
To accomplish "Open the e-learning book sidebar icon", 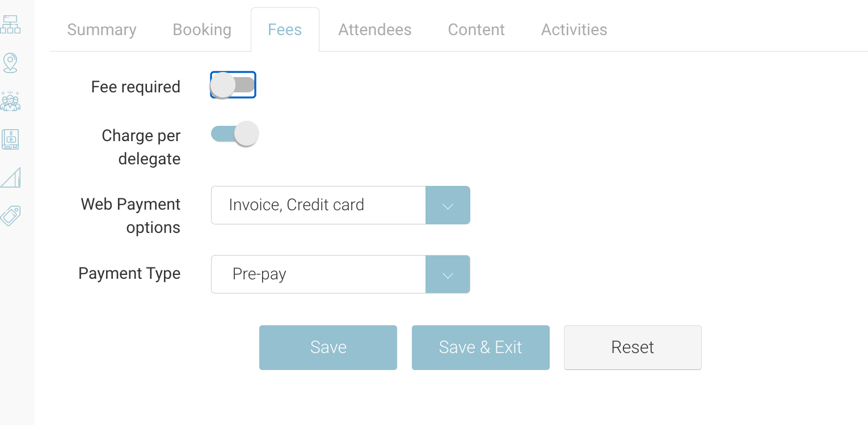I will [10, 139].
